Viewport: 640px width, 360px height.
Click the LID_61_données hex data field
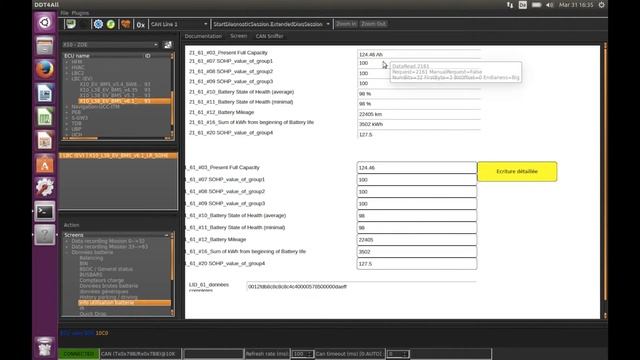361,287
